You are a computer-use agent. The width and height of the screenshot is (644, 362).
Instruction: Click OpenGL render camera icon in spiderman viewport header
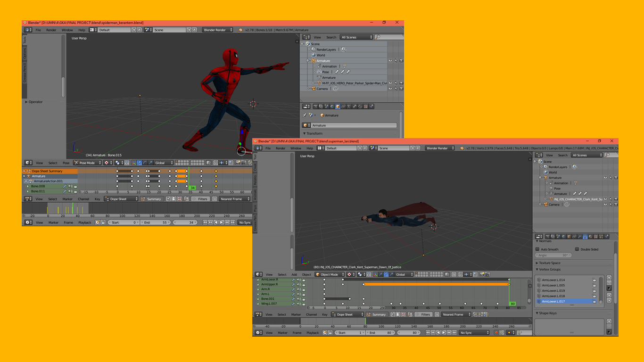pyautogui.click(x=238, y=163)
